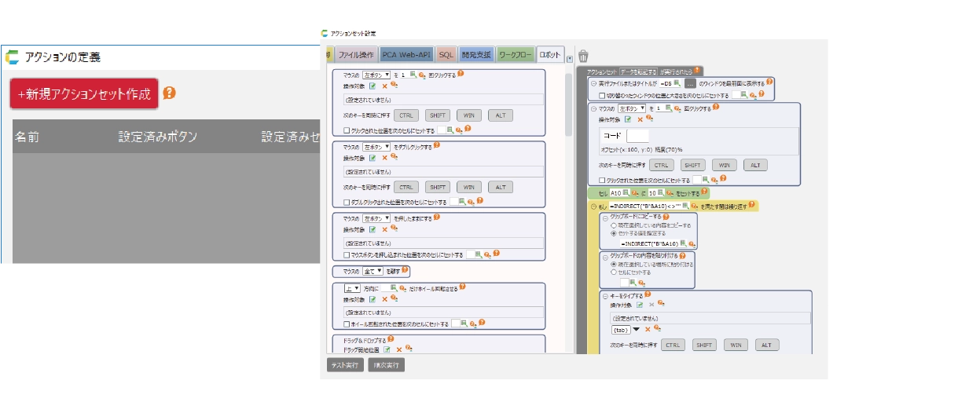Click テスト実行 button
This screenshot has width=980, height=395.
pos(345,365)
